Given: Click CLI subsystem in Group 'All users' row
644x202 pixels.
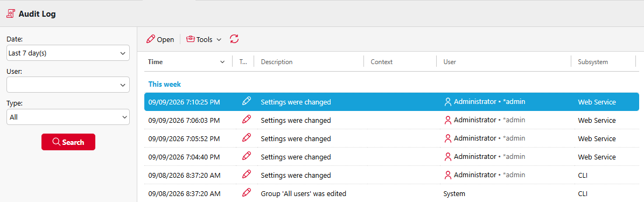Looking at the screenshot, I should point(583,193).
